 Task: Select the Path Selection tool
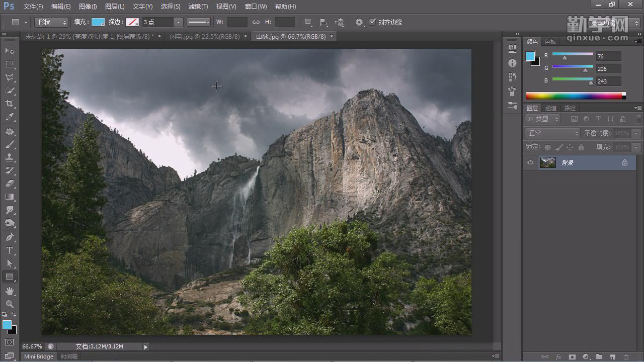pyautogui.click(x=10, y=263)
